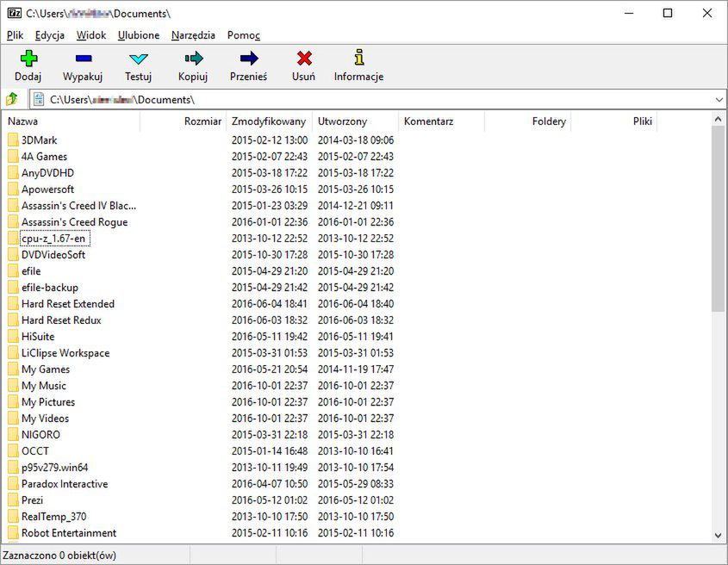This screenshot has width=728, height=565.
Task: Open the Ulubione menu
Action: pos(139,35)
